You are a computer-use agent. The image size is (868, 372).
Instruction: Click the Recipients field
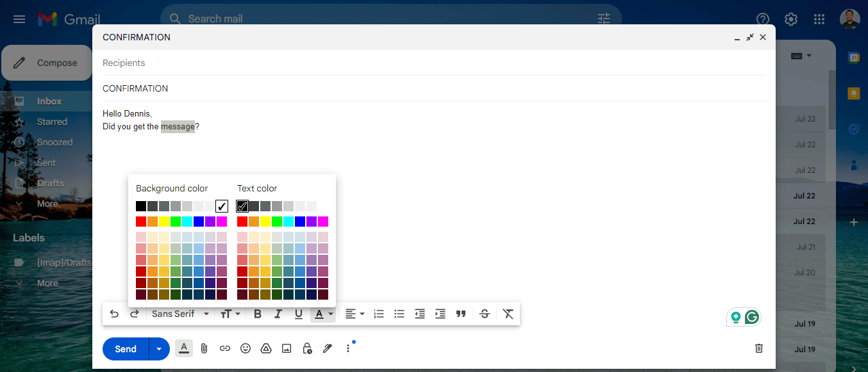tap(433, 63)
